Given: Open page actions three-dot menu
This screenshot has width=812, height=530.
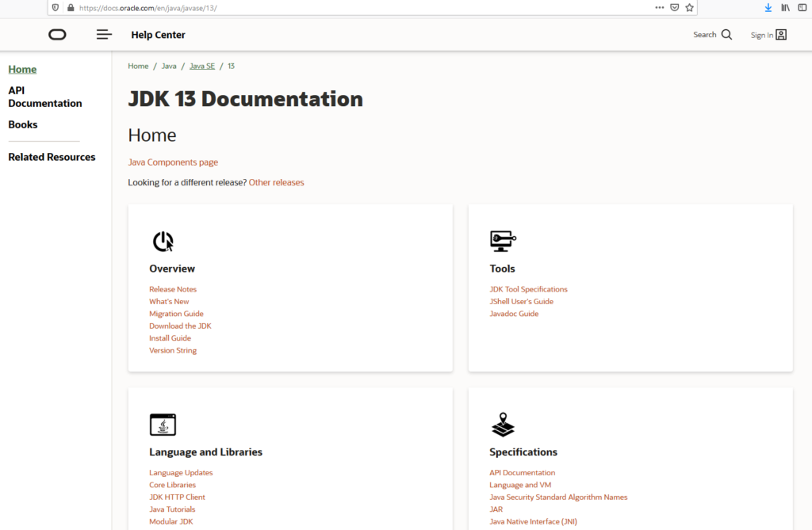Looking at the screenshot, I should (x=659, y=7).
